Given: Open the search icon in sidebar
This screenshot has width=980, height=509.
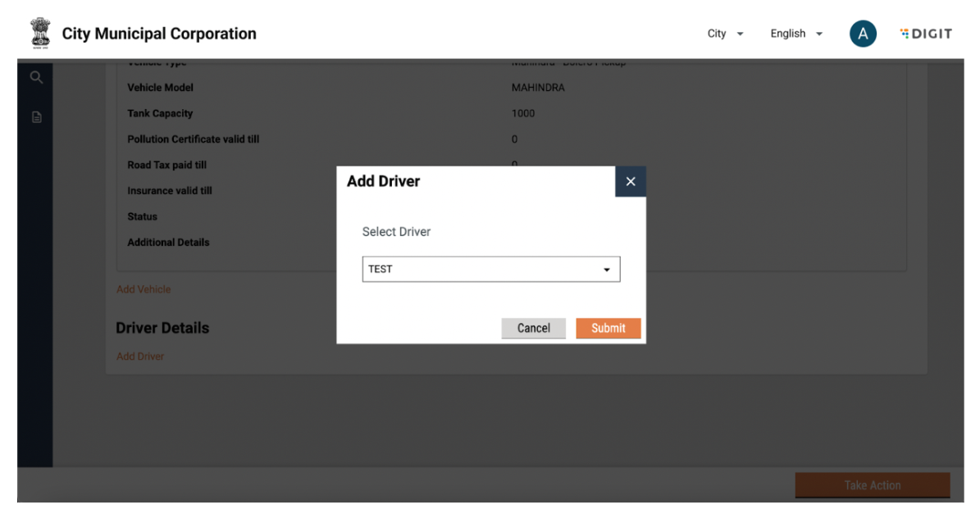Looking at the screenshot, I should [x=36, y=77].
